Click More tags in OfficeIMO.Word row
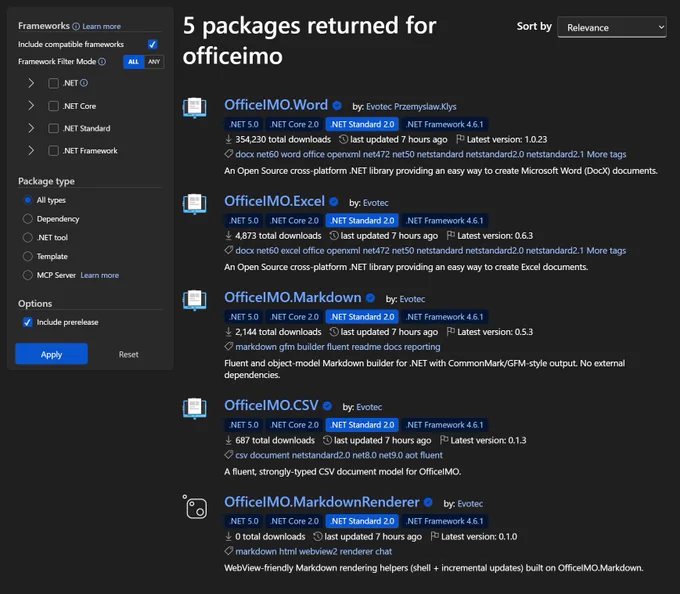680x594 pixels. (606, 154)
